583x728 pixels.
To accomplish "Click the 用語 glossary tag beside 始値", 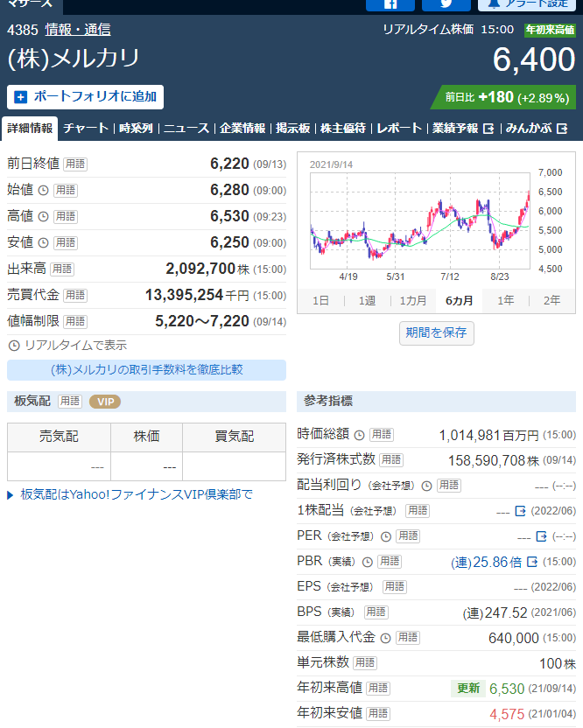I will point(66,191).
